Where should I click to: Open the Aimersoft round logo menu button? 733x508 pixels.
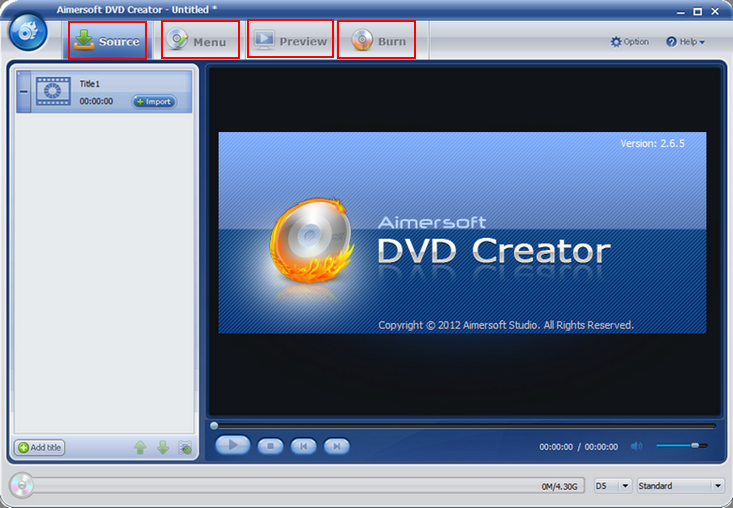(x=28, y=32)
